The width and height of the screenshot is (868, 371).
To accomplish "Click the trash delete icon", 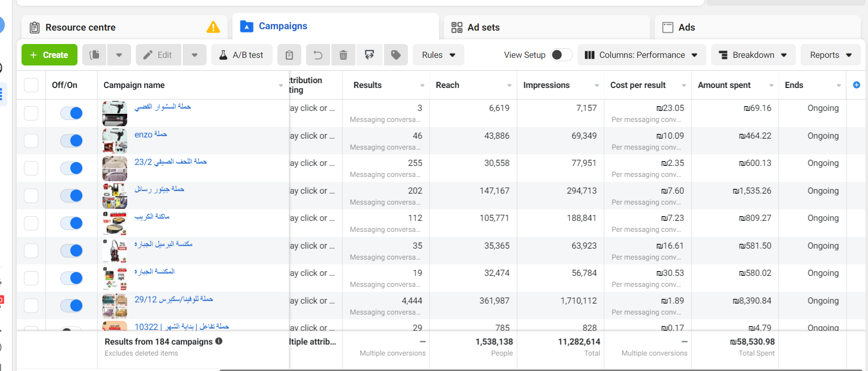I will click(x=343, y=55).
